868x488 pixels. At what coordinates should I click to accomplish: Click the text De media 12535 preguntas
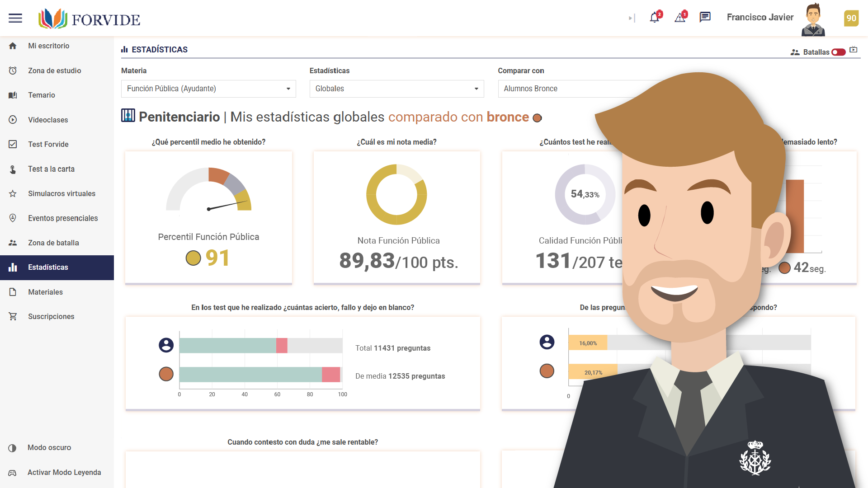tap(400, 376)
